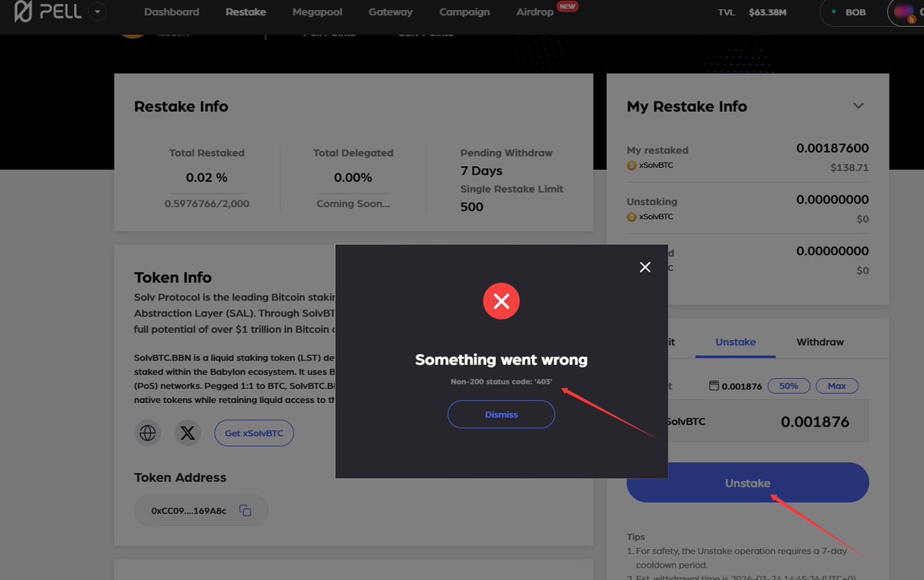Click the Single Restake Limit 500 value
924x580 pixels.
pyautogui.click(x=471, y=206)
